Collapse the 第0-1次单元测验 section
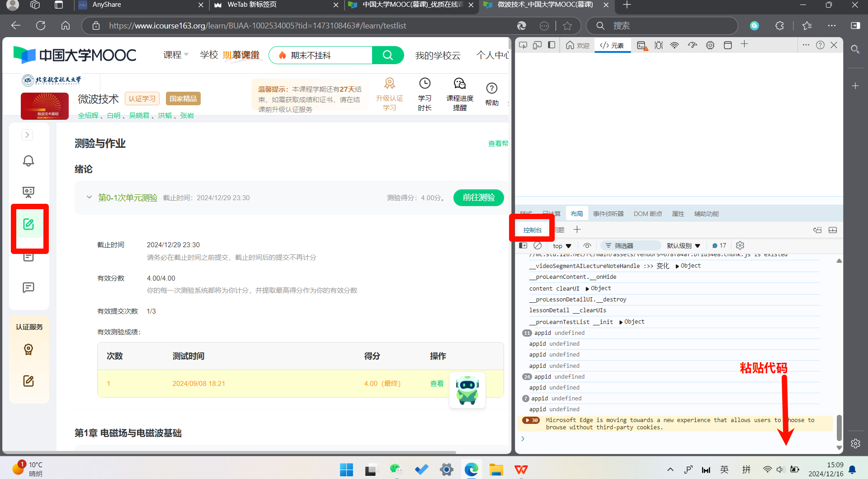 [89, 197]
